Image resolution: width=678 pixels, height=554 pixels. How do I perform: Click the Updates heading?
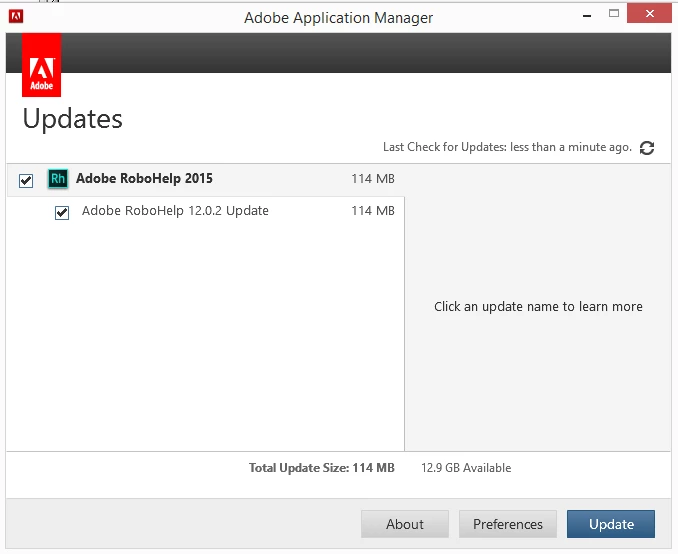[x=73, y=119]
